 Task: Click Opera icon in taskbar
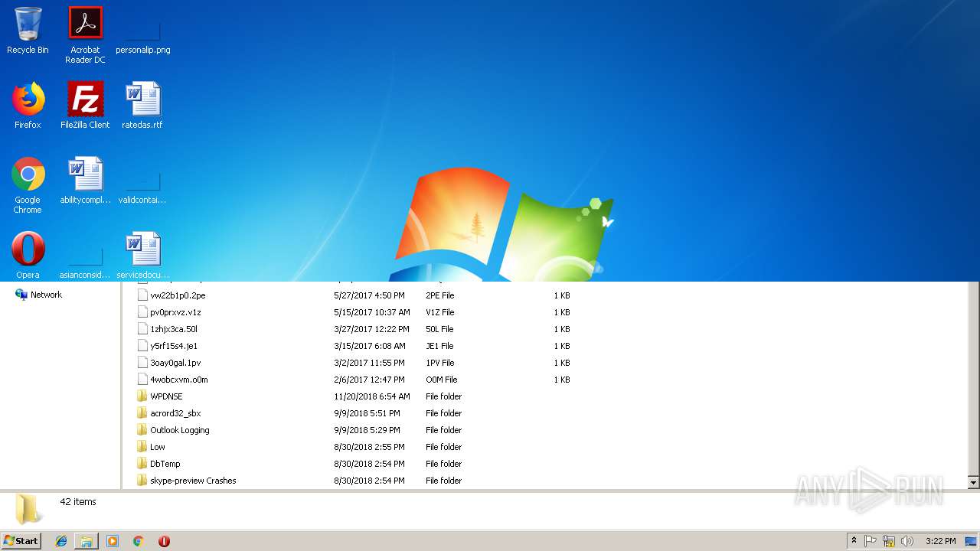tap(164, 541)
